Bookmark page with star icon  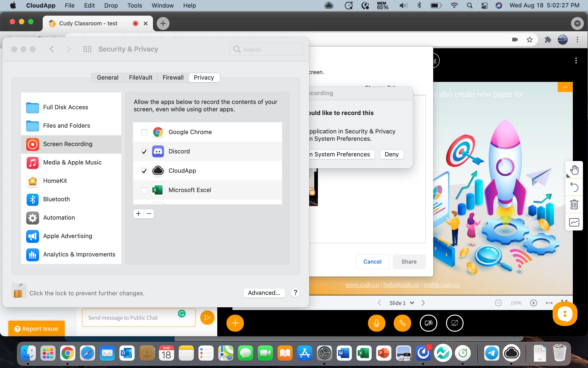(529, 39)
